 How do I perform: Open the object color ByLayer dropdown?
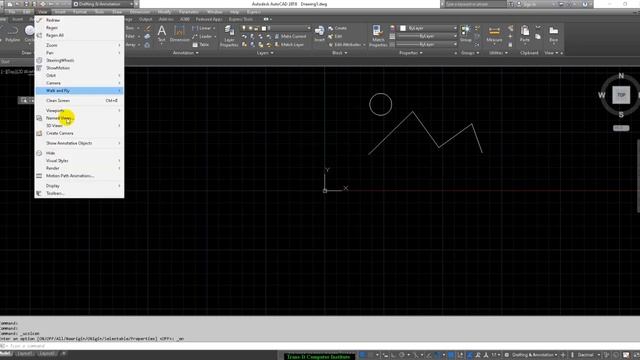[428, 28]
